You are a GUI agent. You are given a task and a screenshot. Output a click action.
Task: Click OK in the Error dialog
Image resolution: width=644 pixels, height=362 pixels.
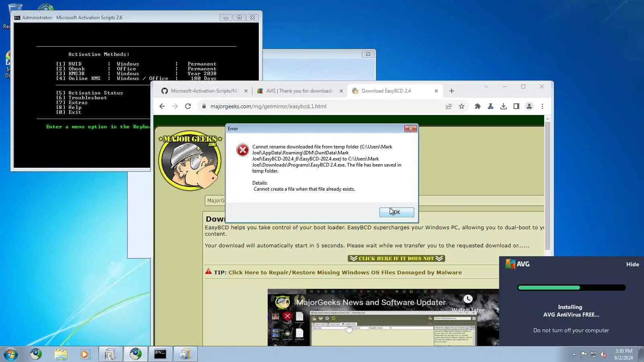pyautogui.click(x=396, y=212)
